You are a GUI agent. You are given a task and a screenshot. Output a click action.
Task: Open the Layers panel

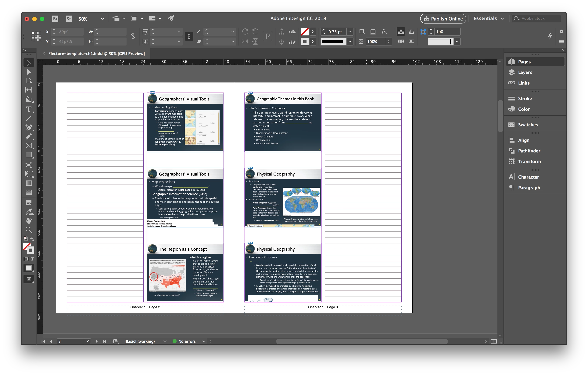(525, 72)
